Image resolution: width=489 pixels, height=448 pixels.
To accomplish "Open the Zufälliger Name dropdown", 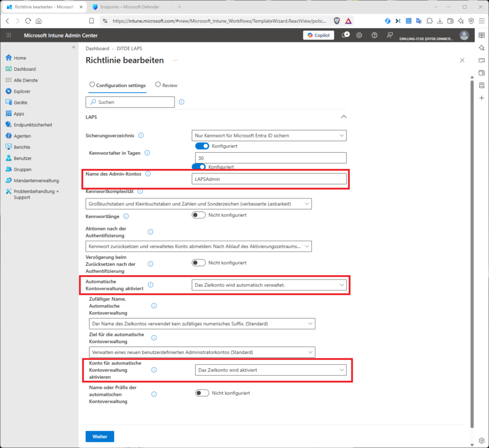I will pyautogui.click(x=202, y=323).
